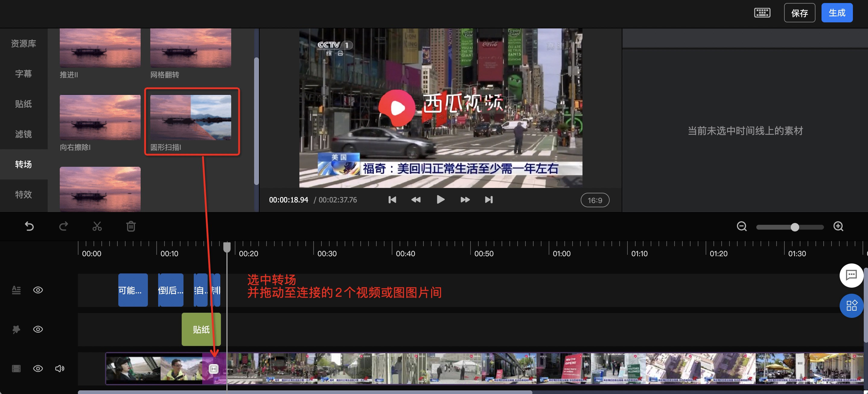Click the undo icon
868x394 pixels.
29,226
